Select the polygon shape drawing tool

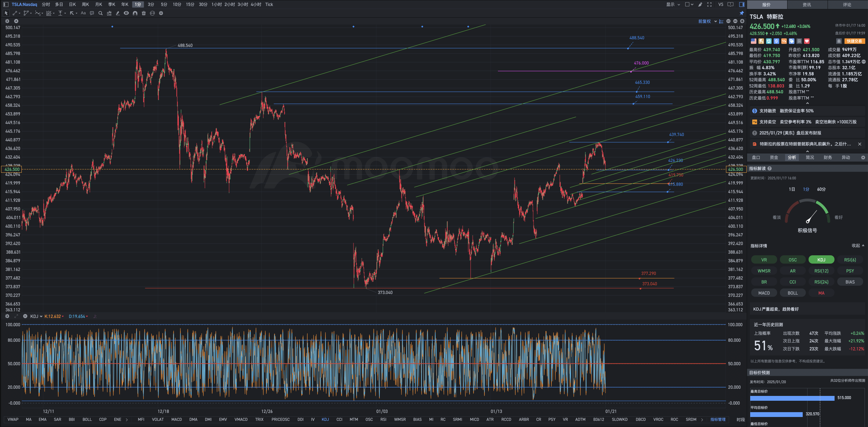(26, 13)
